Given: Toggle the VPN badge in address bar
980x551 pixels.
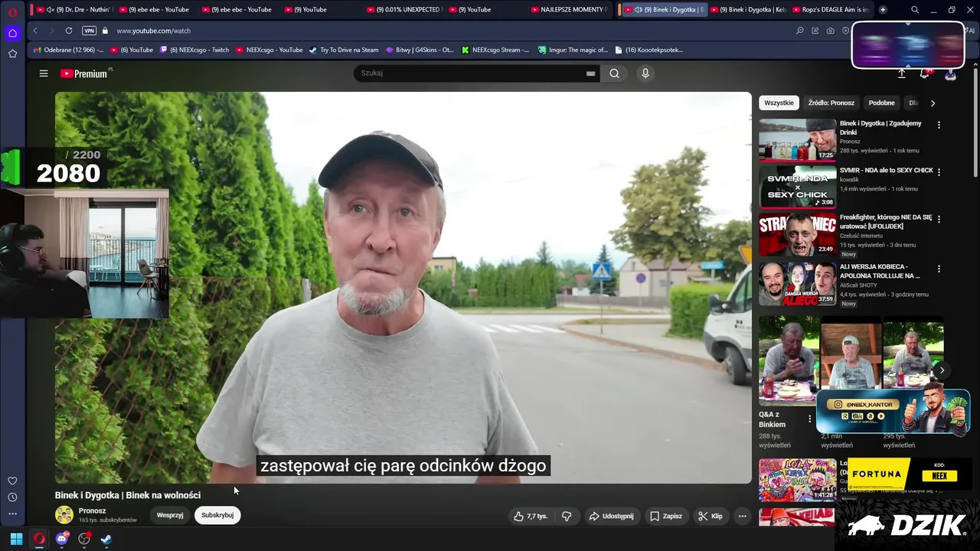Looking at the screenshot, I should [x=89, y=31].
